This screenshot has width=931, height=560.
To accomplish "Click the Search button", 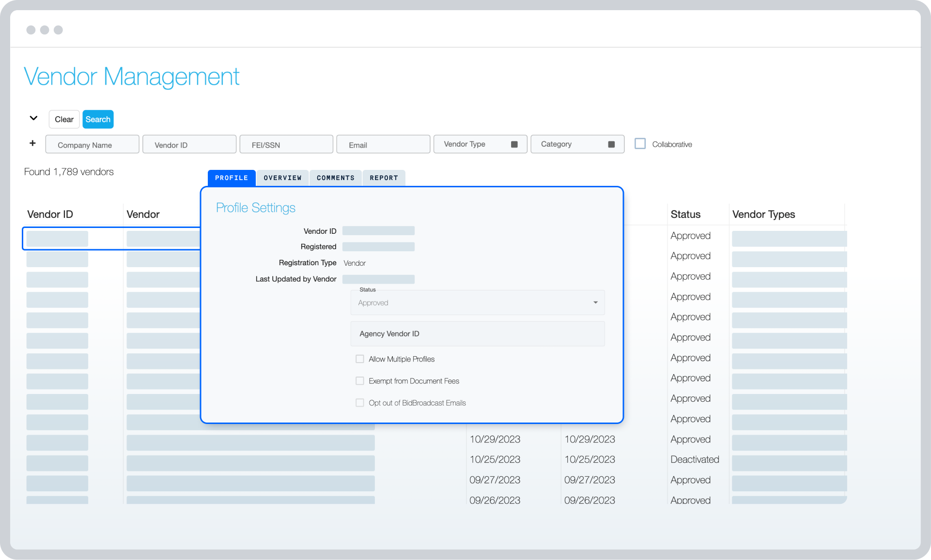I will point(98,119).
